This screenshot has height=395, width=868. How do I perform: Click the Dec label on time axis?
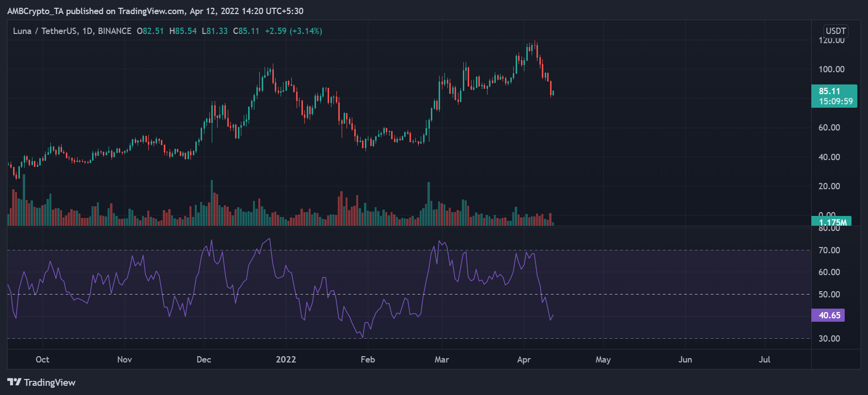[x=204, y=359]
